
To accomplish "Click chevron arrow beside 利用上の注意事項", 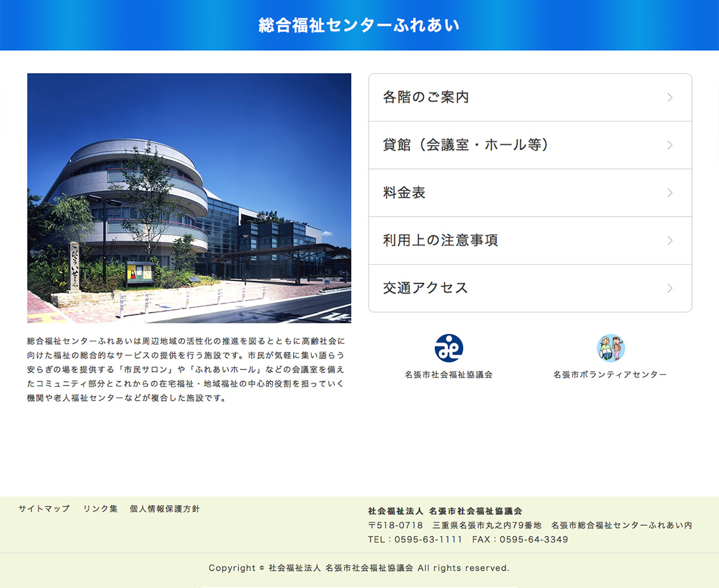I will pos(670,241).
